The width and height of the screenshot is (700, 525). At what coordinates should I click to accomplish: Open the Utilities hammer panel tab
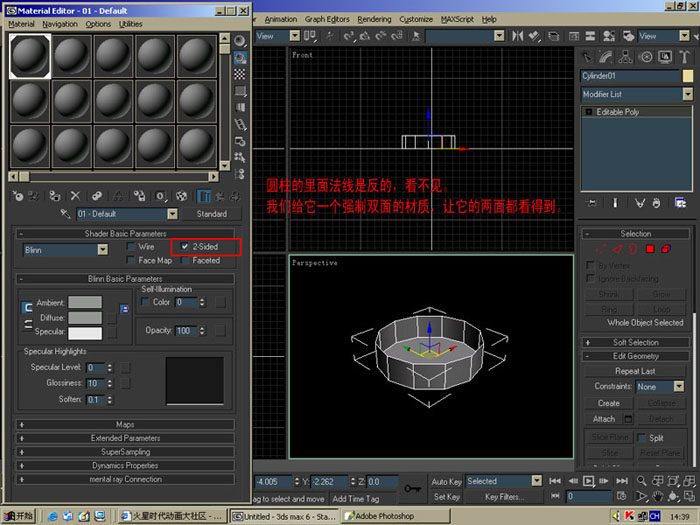(684, 57)
